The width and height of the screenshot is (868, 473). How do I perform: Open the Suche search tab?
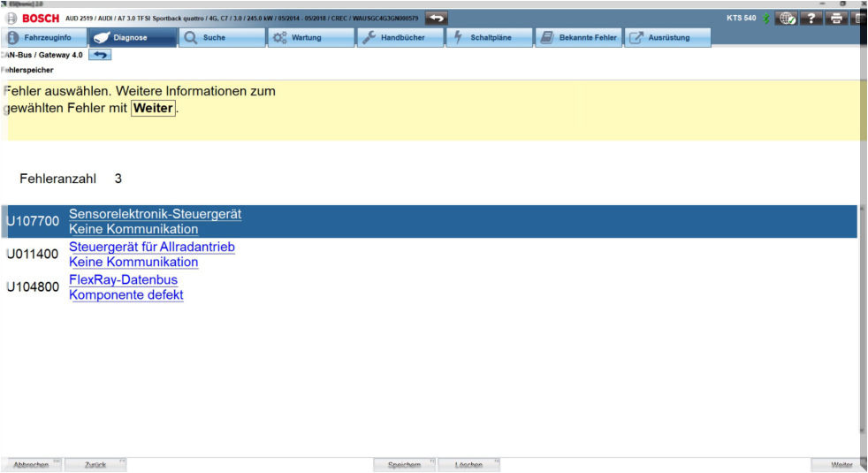pos(222,38)
